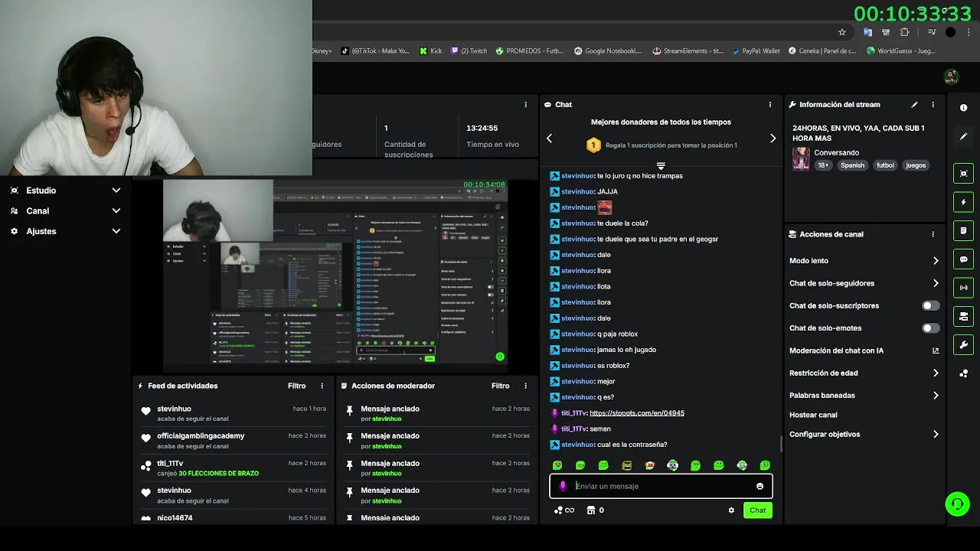Viewport: 980px width, 551px height.
Task: Open StreamElements bookmark
Action: pyautogui.click(x=688, y=51)
